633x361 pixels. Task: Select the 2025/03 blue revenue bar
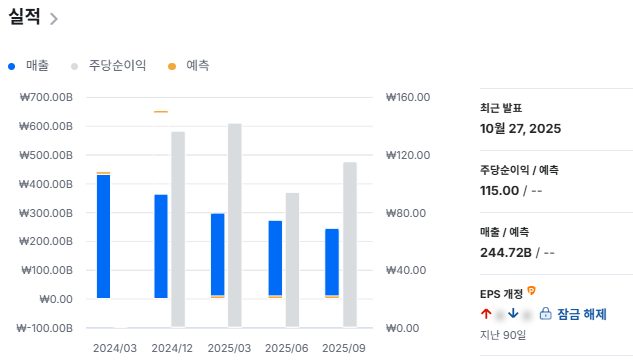pyautogui.click(x=218, y=255)
